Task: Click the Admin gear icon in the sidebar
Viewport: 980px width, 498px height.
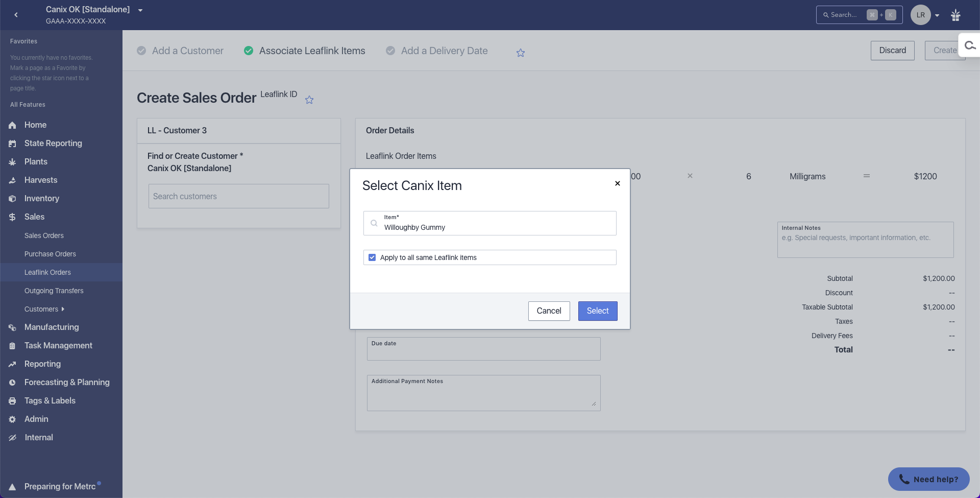Action: pos(12,419)
